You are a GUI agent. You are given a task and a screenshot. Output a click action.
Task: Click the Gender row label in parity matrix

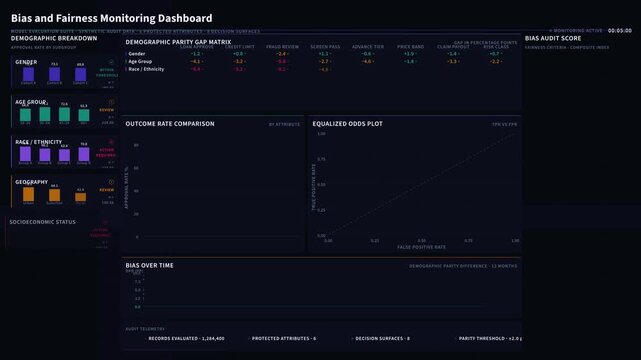point(137,54)
